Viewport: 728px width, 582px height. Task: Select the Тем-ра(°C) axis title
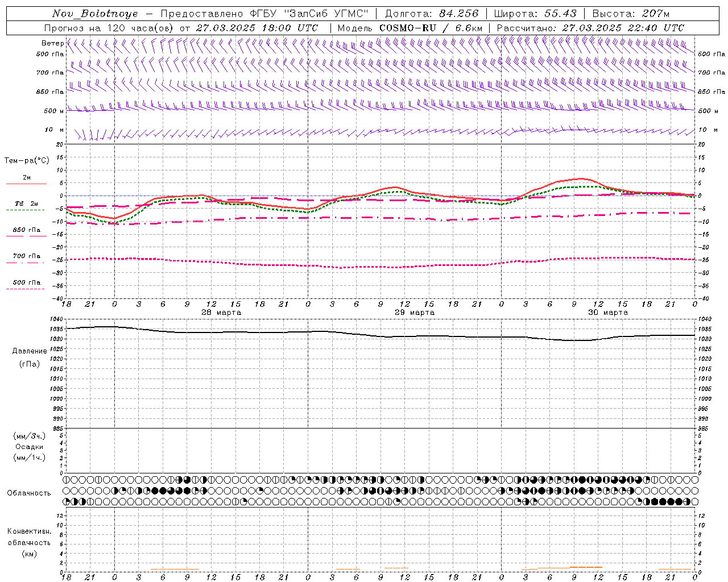click(27, 161)
